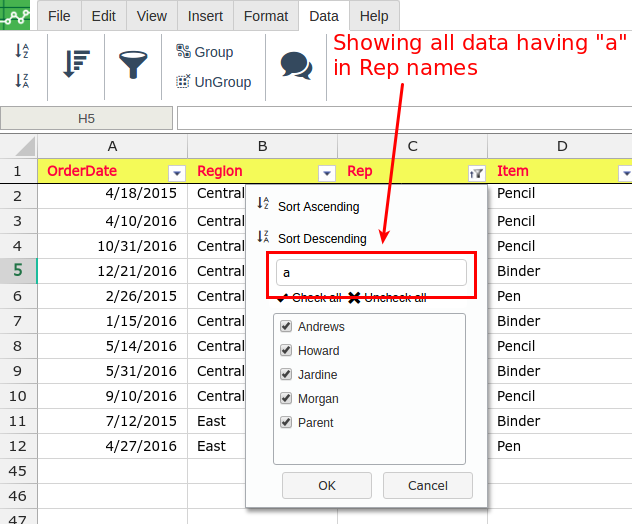Click the app logo icon top-left
The height and width of the screenshot is (524, 632).
(x=16, y=16)
